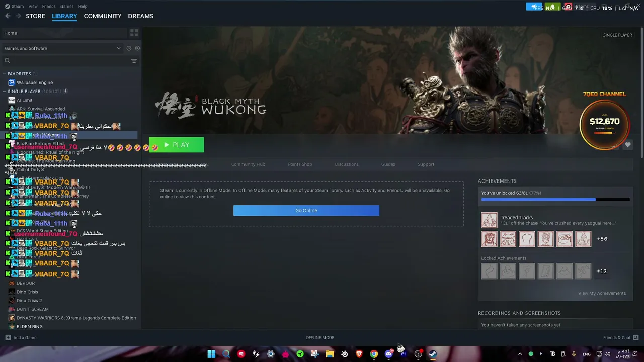Click the green PLAY button
The width and height of the screenshot is (644, 362).
click(177, 145)
